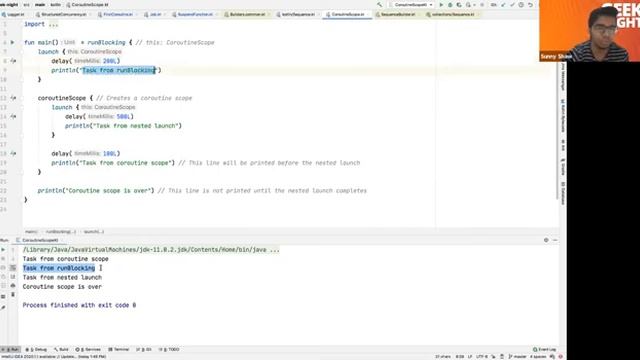Viewport: 640px width, 360px height.
Task: Click the launch breadcrumb below editor
Action: pyautogui.click(x=93, y=232)
